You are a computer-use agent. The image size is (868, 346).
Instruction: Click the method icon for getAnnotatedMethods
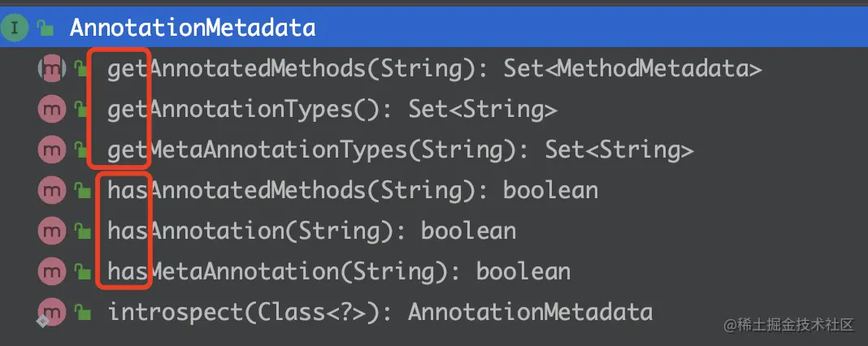pos(52,69)
